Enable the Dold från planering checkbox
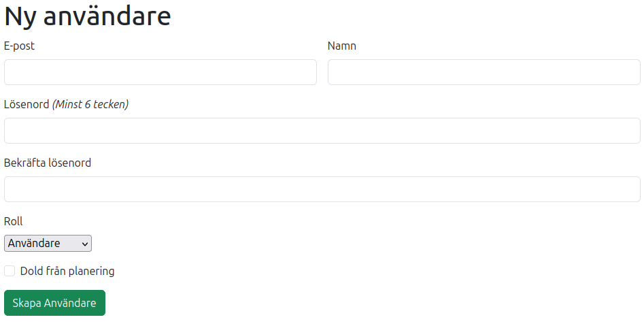The image size is (644, 326). (x=10, y=271)
